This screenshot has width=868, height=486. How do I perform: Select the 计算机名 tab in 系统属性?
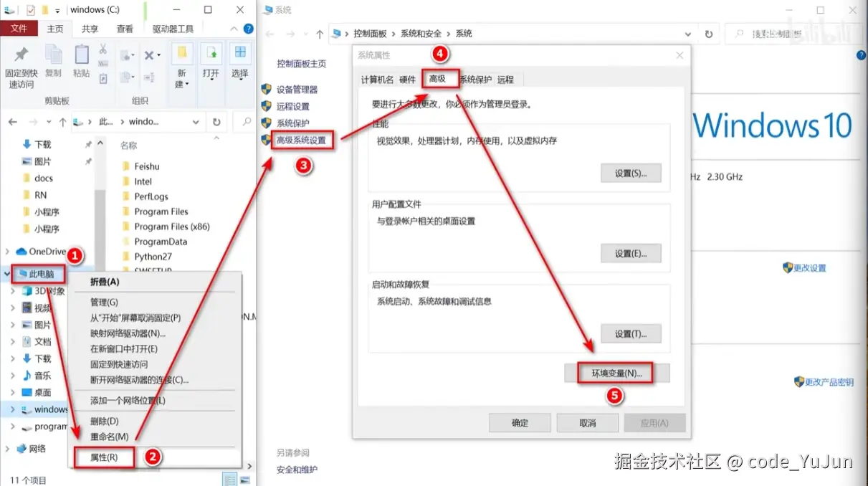pyautogui.click(x=377, y=80)
